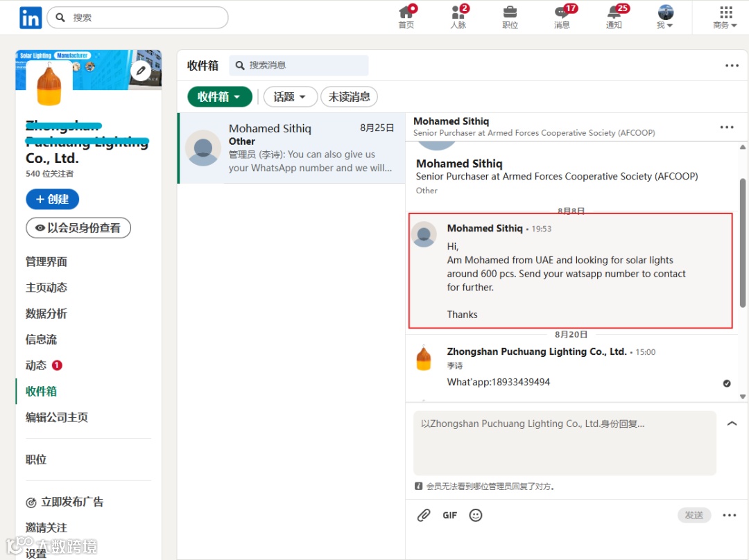This screenshot has height=560, width=749.
Task: Open composer more options (three dots)
Action: 730,515
